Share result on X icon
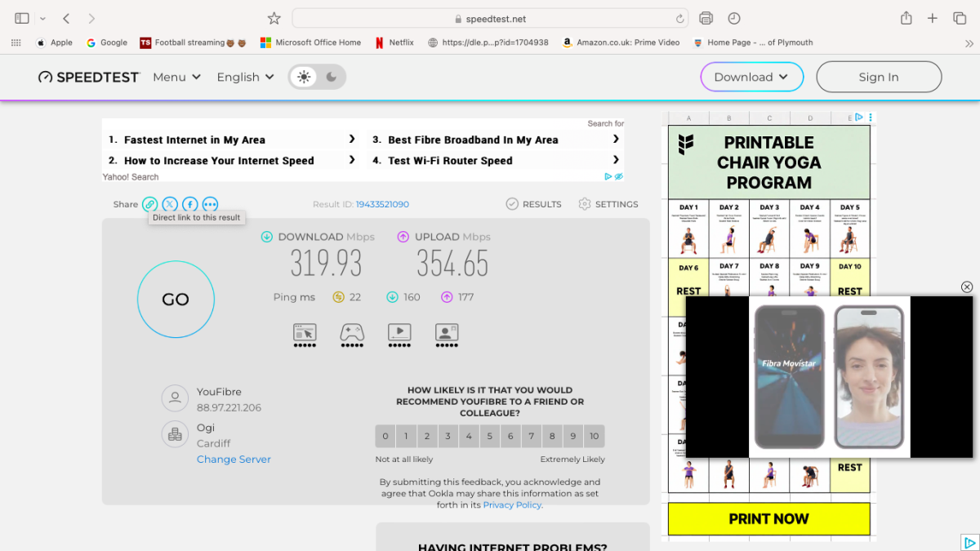 click(x=170, y=204)
